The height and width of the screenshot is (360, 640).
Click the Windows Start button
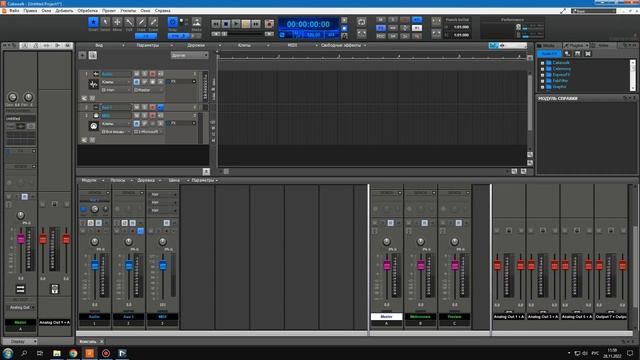(8, 353)
